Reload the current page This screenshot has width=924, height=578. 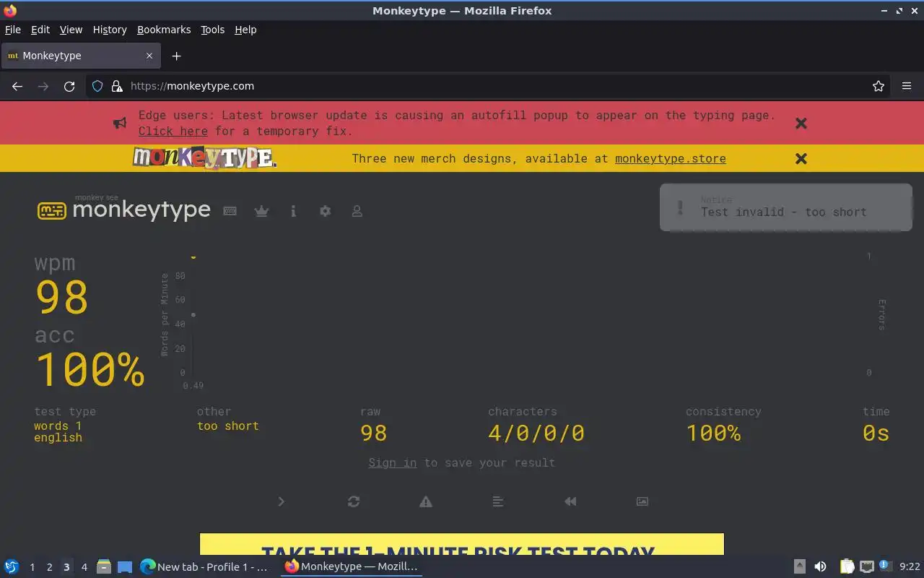pyautogui.click(x=69, y=86)
